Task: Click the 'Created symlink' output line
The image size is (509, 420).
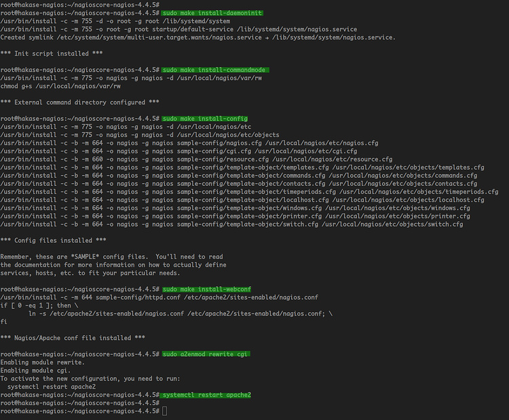Action: click(197, 37)
